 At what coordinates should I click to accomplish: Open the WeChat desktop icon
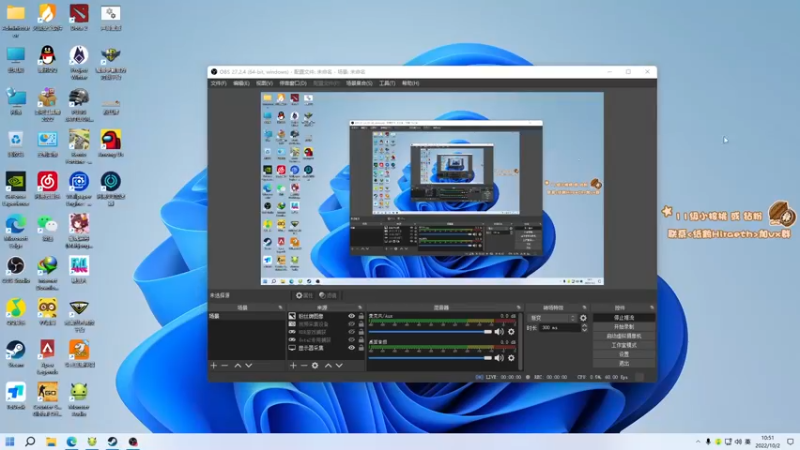(x=47, y=228)
